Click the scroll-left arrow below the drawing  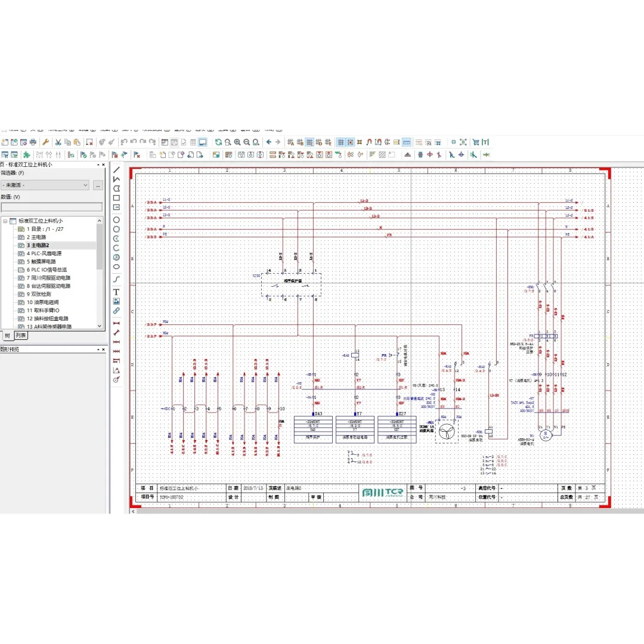(132, 512)
